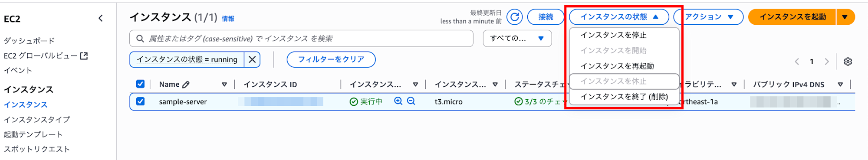Collapse the EC2 sidebar with the chevron
The image size is (868, 160).
[101, 18]
